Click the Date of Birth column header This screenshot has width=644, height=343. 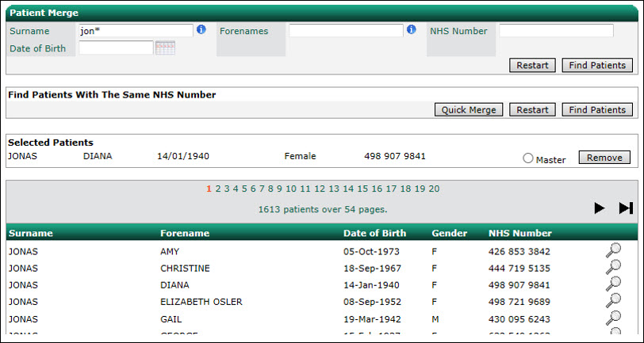tap(374, 233)
